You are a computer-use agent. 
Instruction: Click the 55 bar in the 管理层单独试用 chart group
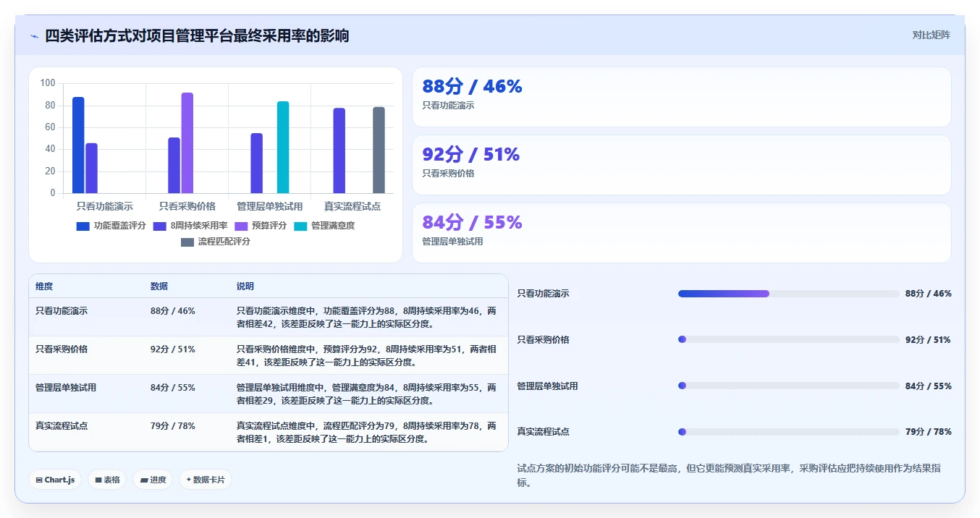256,163
